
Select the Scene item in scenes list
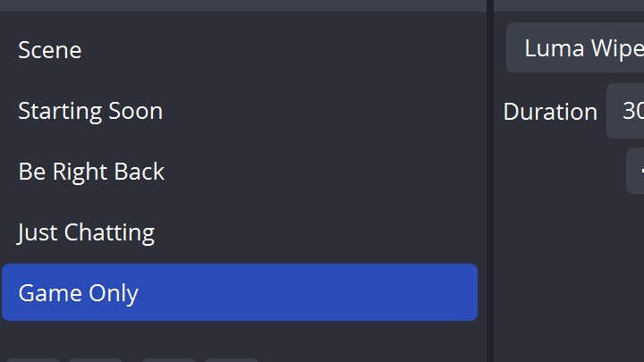pos(50,50)
